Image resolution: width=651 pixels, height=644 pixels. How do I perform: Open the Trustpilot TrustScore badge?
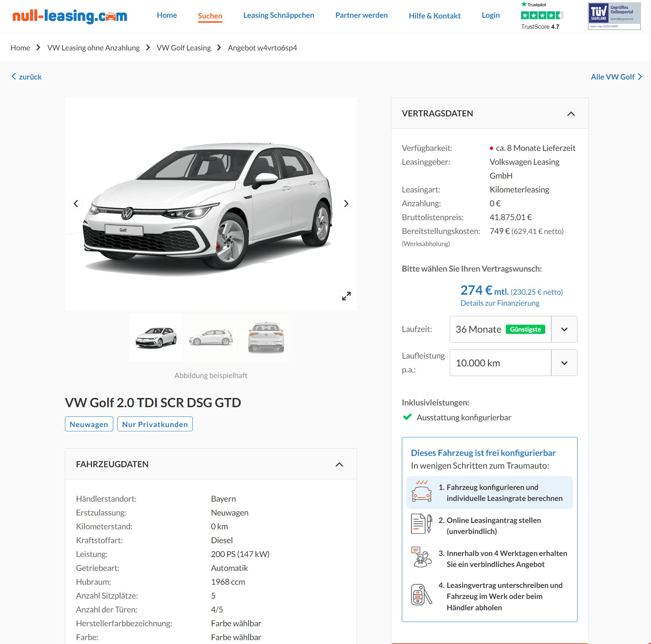(542, 16)
